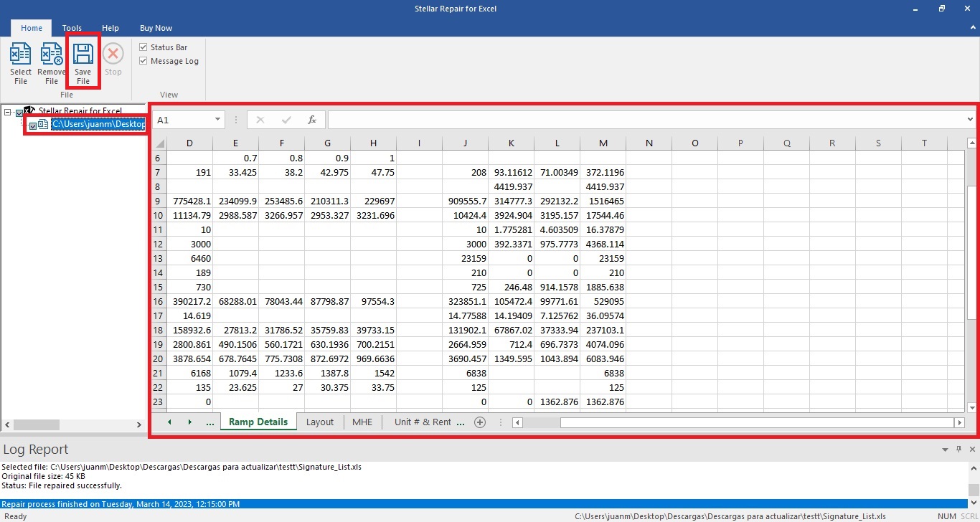Click the formula bar cancel X icon
The width and height of the screenshot is (980, 522).
coord(260,120)
